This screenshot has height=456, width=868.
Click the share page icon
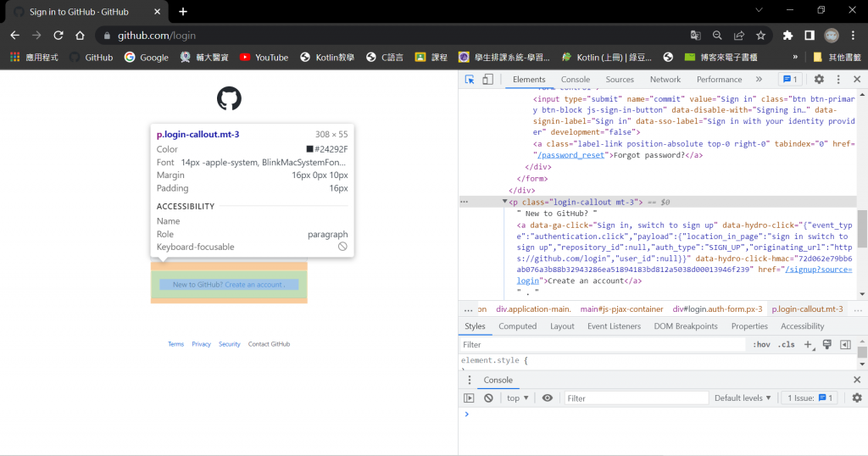point(739,36)
